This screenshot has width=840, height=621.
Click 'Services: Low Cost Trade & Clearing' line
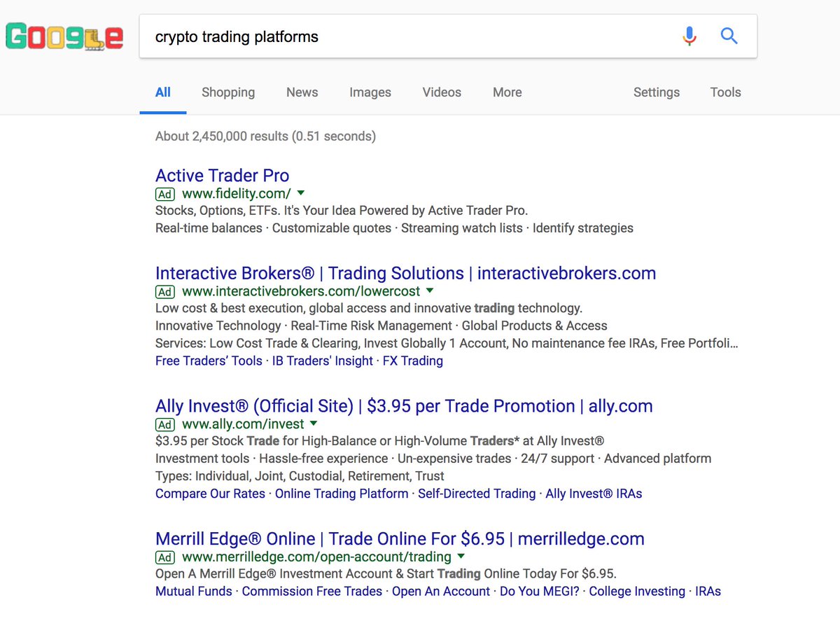[447, 344]
